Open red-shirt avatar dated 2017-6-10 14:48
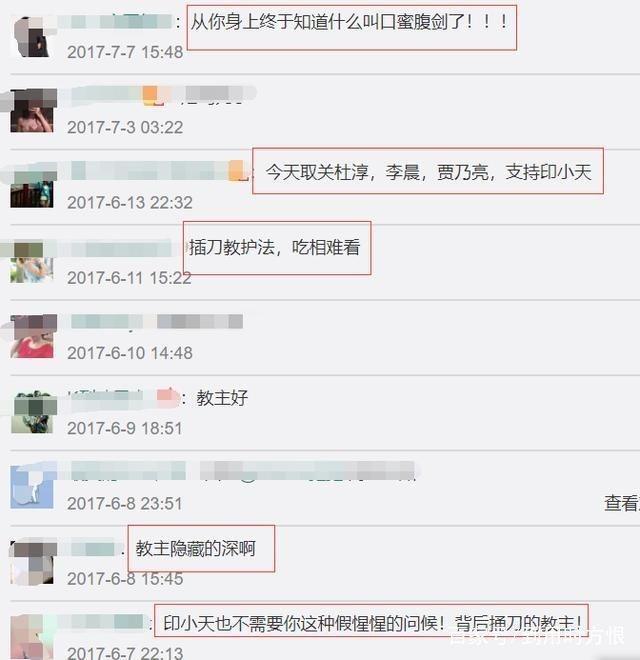The height and width of the screenshot is (660, 640). [32, 336]
